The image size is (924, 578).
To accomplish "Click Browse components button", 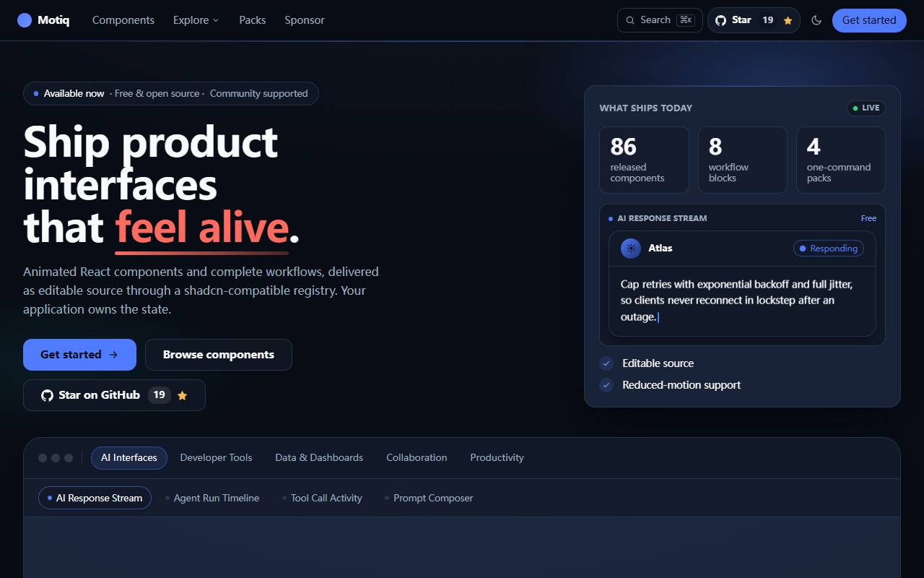I will 219,355.
